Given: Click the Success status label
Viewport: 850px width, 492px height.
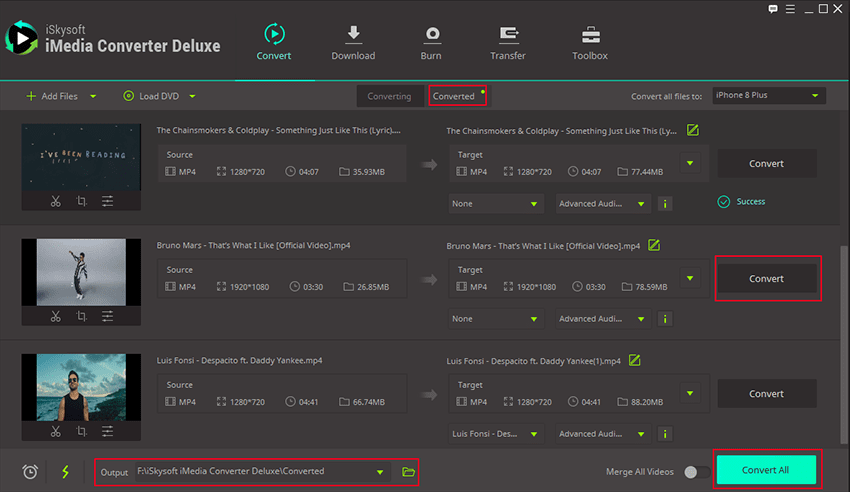Looking at the screenshot, I should pos(751,202).
